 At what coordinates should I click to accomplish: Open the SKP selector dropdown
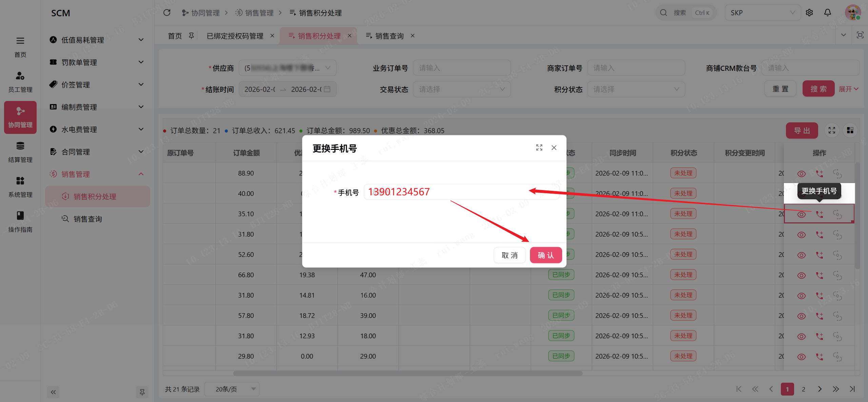point(762,13)
